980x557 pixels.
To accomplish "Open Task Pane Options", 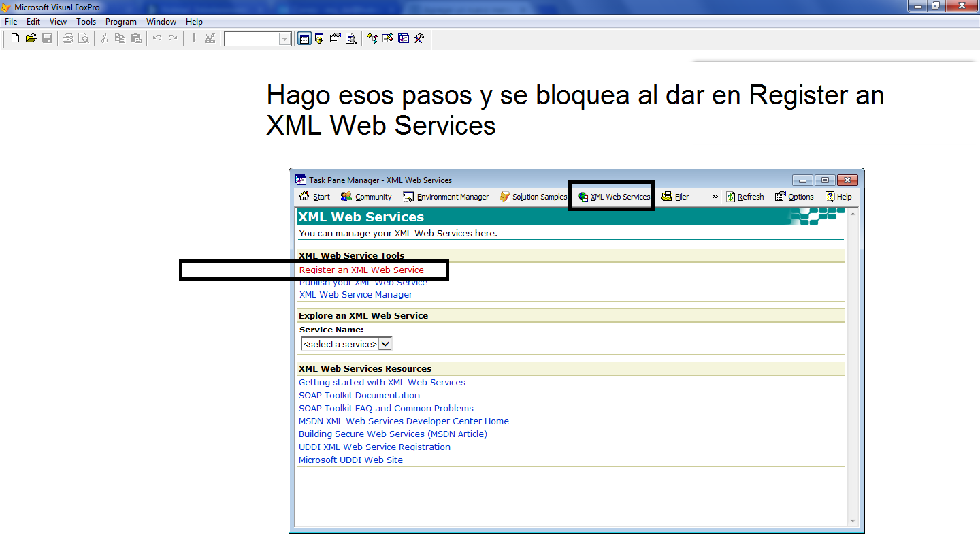I will tap(794, 197).
